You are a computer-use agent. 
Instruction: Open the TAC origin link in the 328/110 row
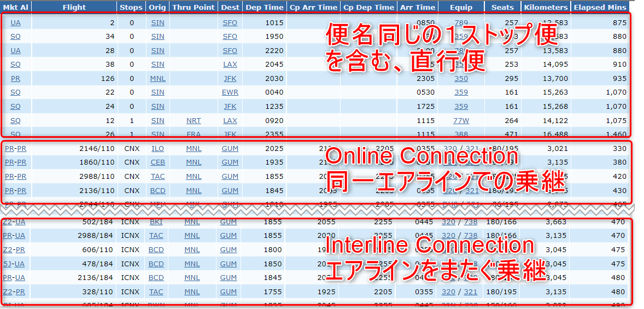tap(156, 291)
